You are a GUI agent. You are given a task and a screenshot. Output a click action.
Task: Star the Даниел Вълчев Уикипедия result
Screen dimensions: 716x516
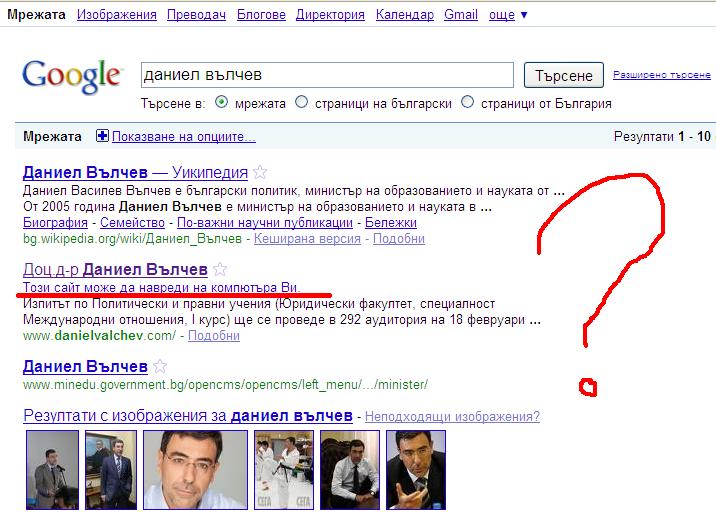pyautogui.click(x=259, y=172)
